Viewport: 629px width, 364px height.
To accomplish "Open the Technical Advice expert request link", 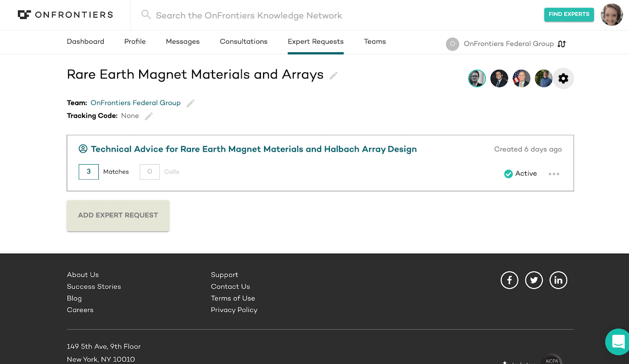I will click(x=254, y=149).
